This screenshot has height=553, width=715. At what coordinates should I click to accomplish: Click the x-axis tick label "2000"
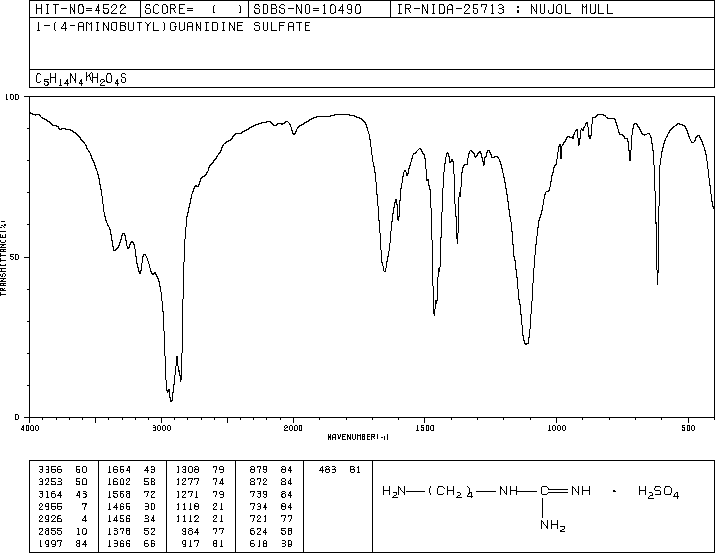click(x=293, y=428)
